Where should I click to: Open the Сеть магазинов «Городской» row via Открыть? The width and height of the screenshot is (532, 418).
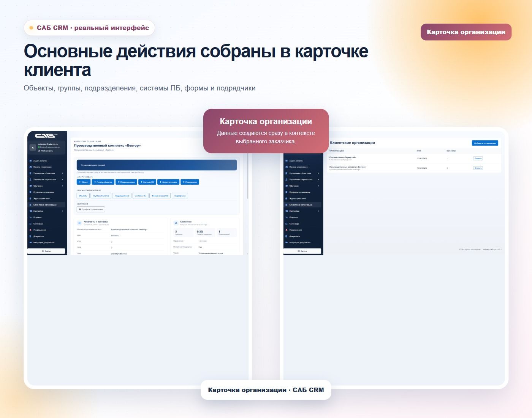click(x=478, y=158)
